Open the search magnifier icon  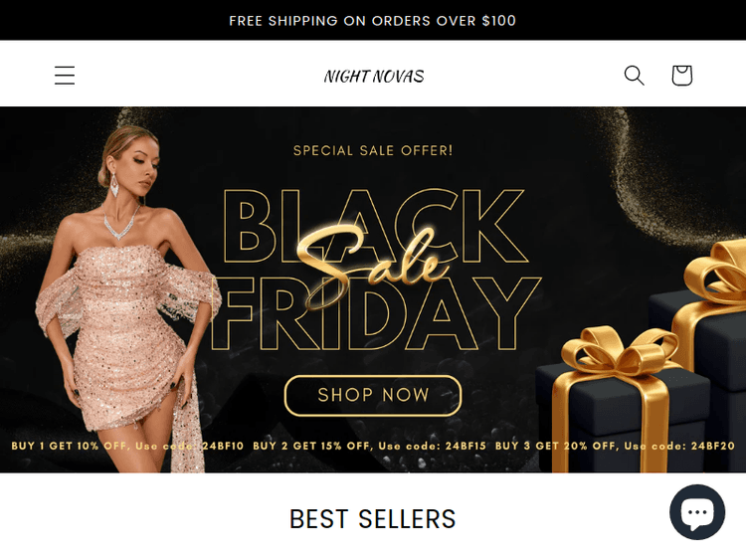[634, 76]
